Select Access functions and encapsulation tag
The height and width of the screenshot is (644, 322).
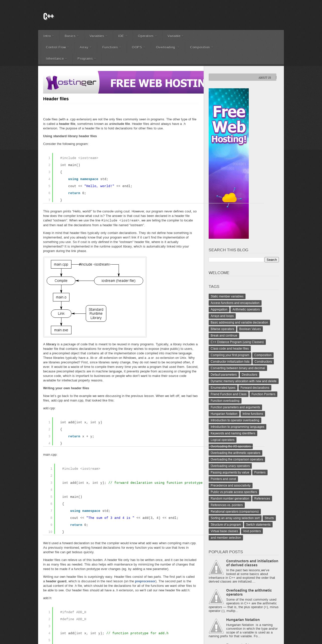point(235,303)
